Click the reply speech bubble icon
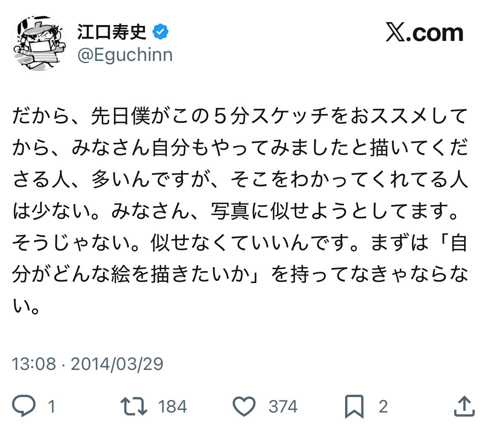 coord(23,406)
